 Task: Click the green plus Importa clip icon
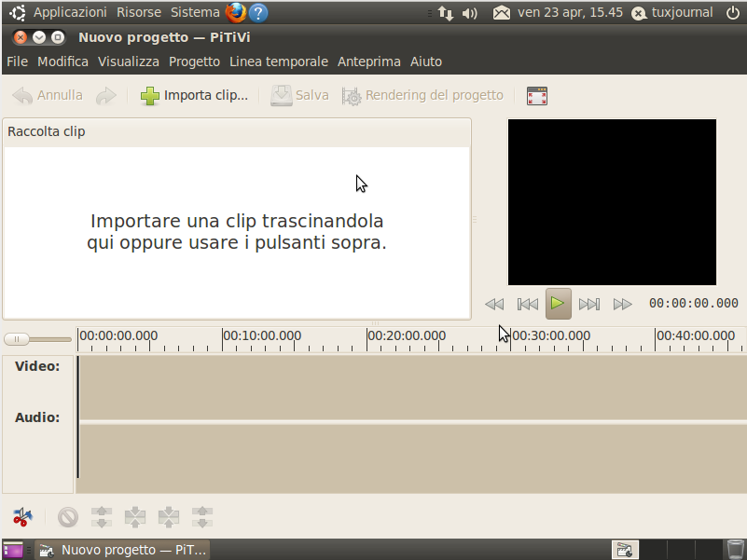[149, 96]
